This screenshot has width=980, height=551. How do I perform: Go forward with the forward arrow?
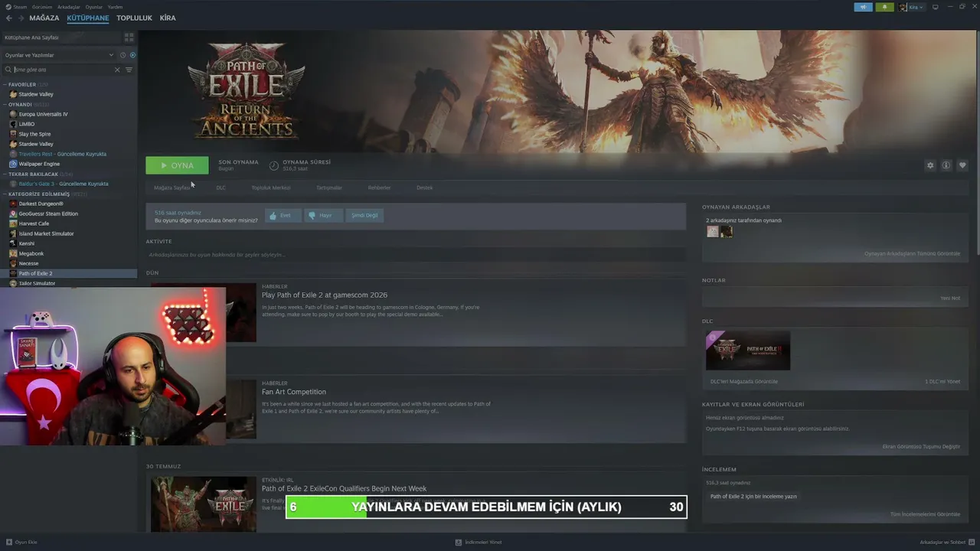tap(21, 18)
